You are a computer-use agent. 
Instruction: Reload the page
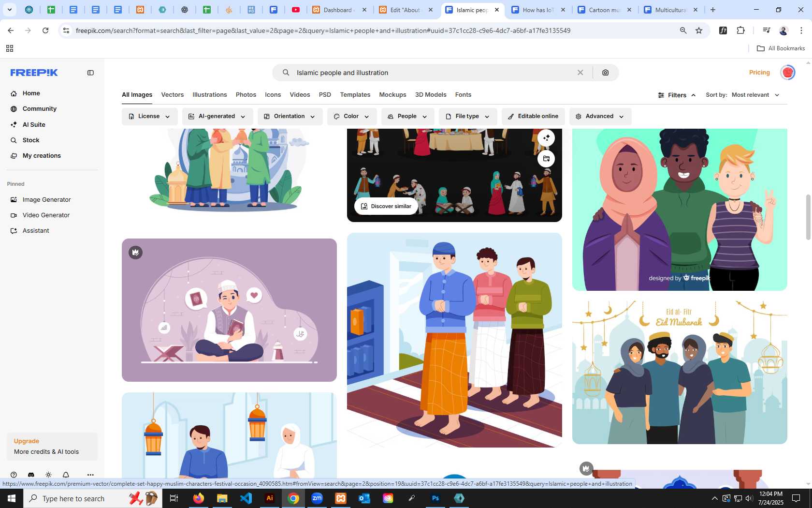click(x=45, y=30)
